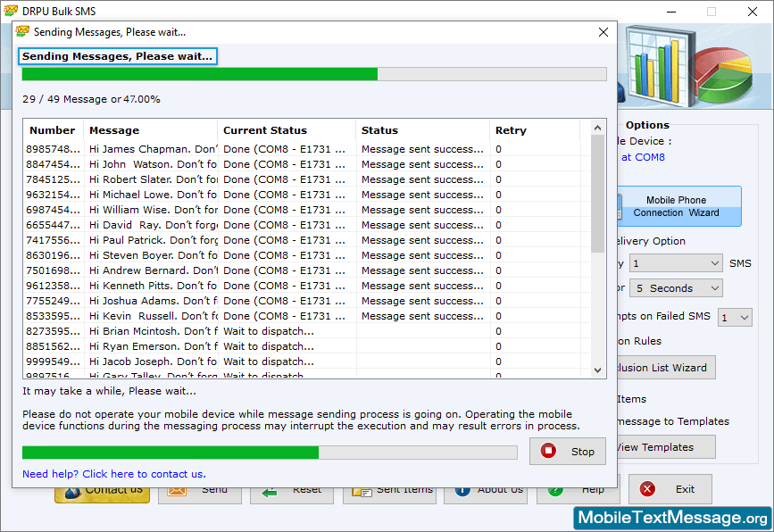The image size is (774, 532).
Task: Sort by Message column header
Action: (150, 130)
